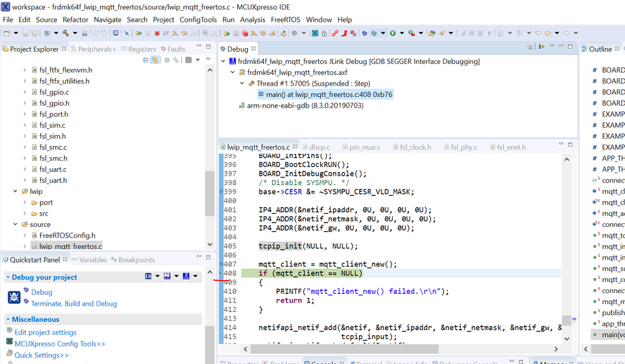This screenshot has height=364, width=625.
Task: Click the Step Into icon next to Terminate
Action: click(x=175, y=33)
